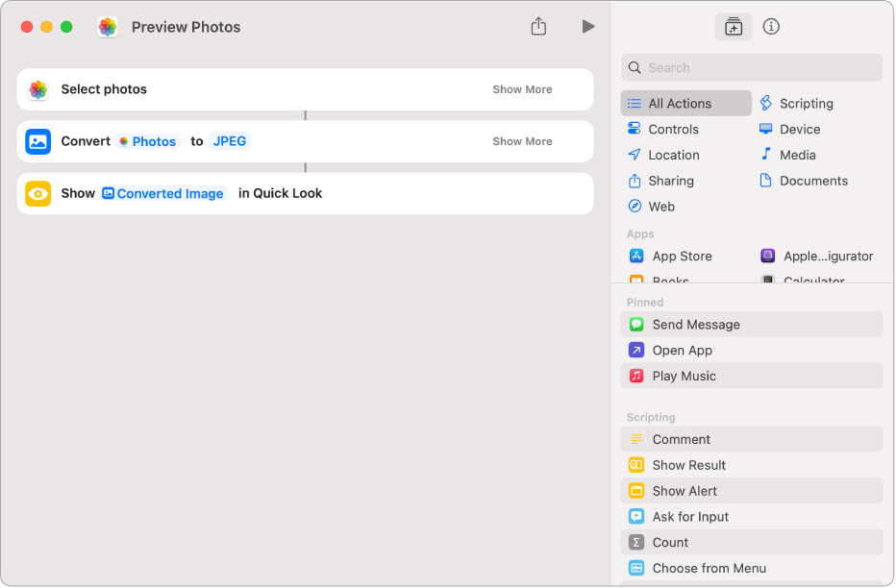This screenshot has width=896, height=588.
Task: Click the Send Message pinned action icon
Action: [635, 325]
